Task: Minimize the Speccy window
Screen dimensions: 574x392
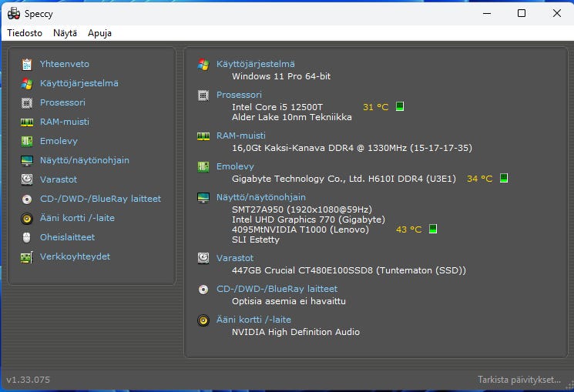Action: [487, 14]
